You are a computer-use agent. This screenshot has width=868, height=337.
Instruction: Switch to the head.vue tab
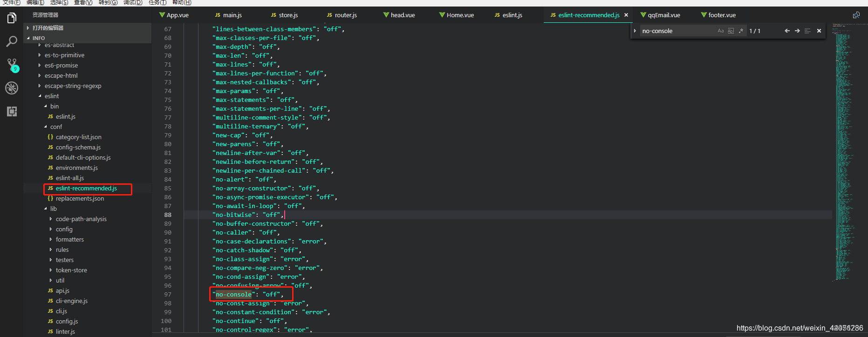pyautogui.click(x=399, y=15)
